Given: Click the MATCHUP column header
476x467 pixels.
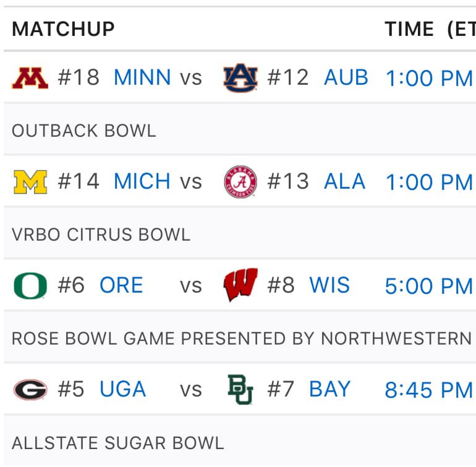Looking at the screenshot, I should point(63,29).
